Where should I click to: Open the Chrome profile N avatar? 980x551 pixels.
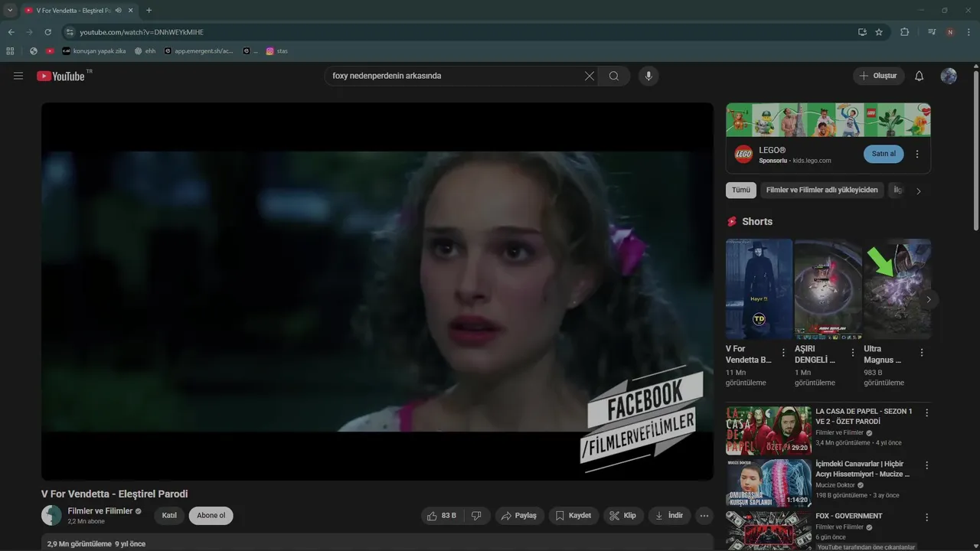pos(950,32)
